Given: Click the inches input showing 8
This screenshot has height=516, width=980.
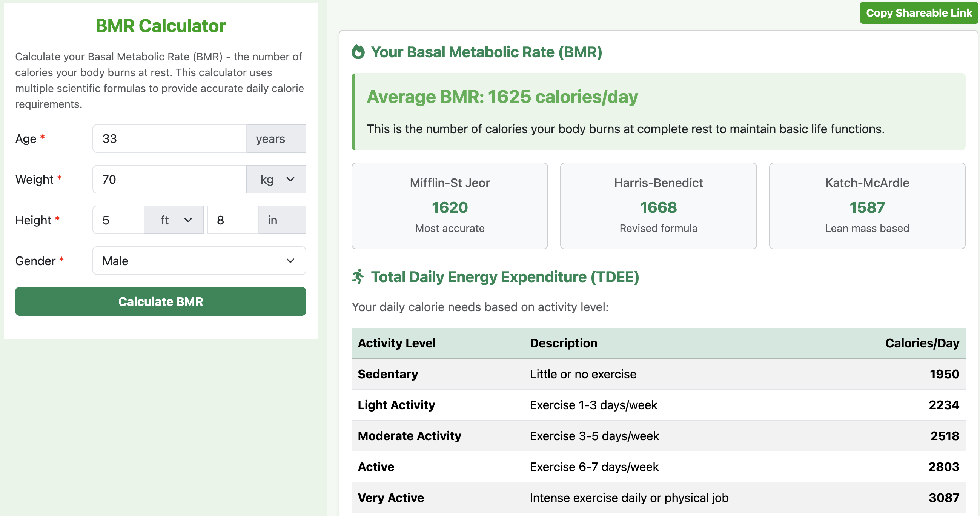Looking at the screenshot, I should point(232,220).
